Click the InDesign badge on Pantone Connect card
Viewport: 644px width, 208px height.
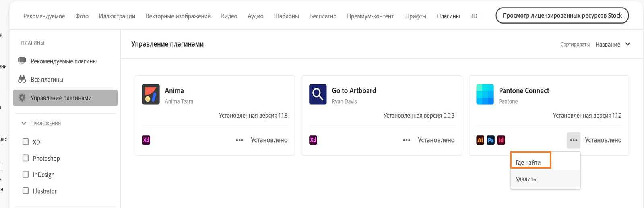[x=501, y=140]
